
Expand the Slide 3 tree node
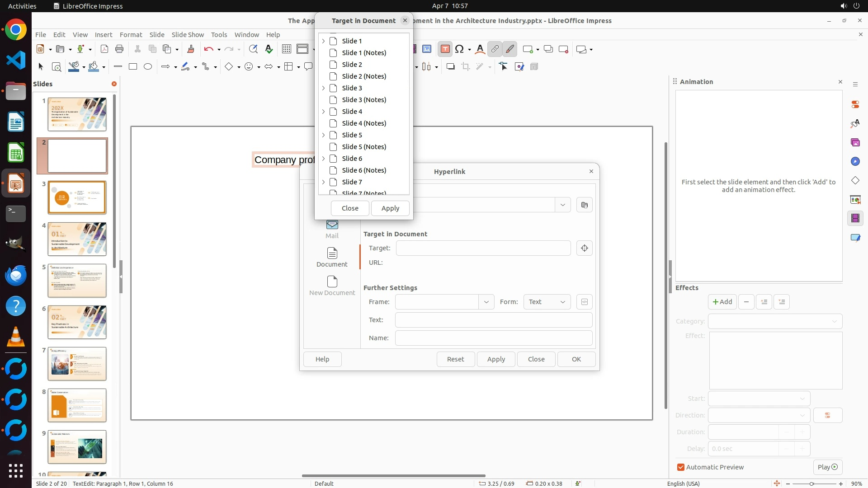[x=323, y=88]
